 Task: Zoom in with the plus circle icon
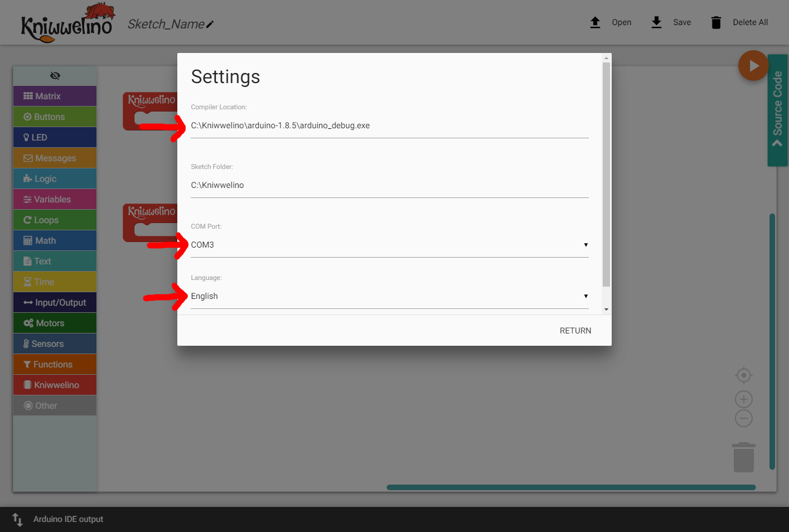pyautogui.click(x=744, y=399)
